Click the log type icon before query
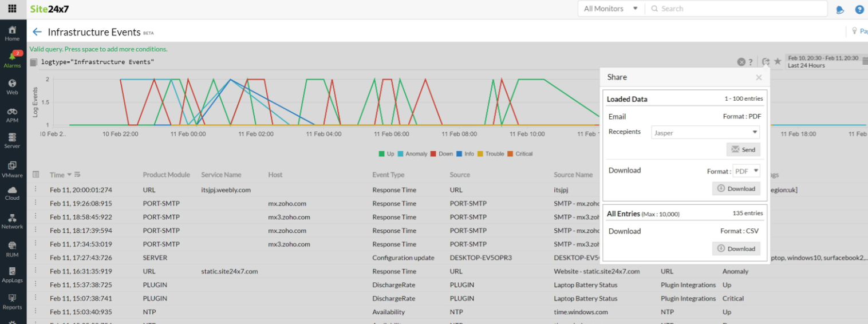Screen dimensions: 868x324 [33, 62]
